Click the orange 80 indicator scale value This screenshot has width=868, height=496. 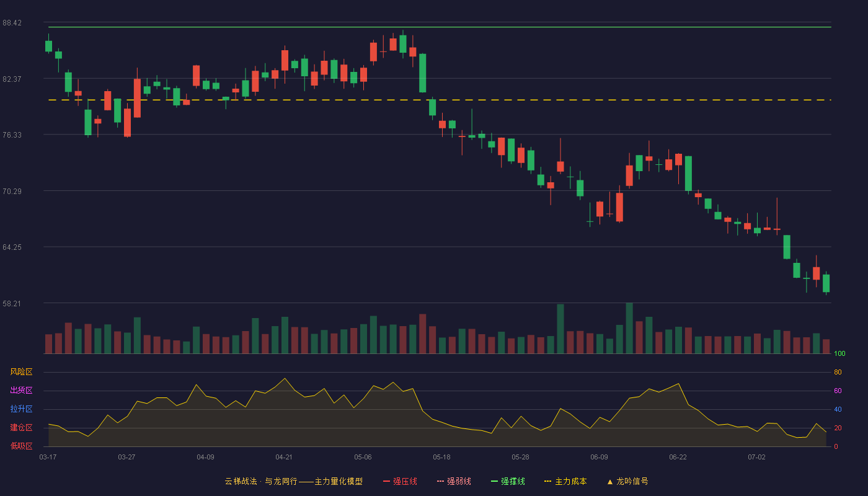tap(838, 373)
